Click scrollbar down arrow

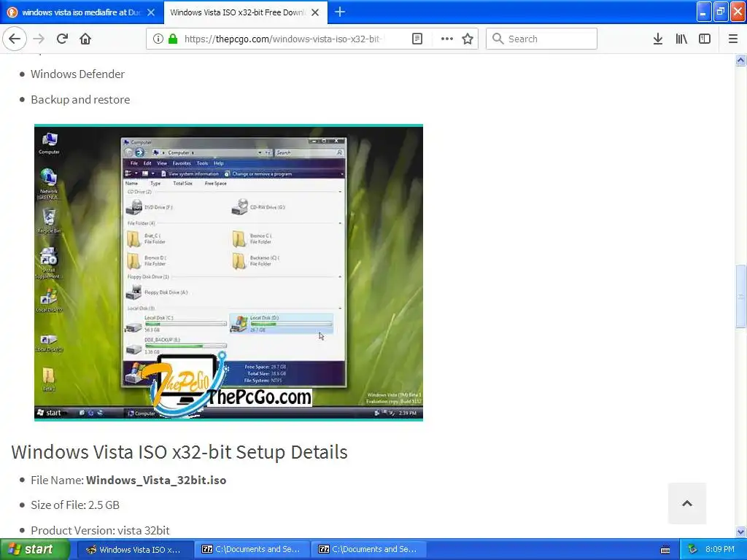point(740,532)
